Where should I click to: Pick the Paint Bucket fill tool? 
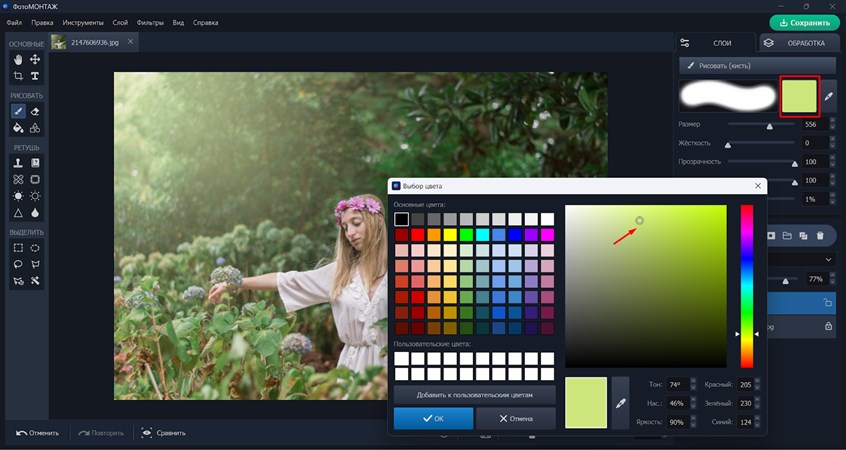18,128
